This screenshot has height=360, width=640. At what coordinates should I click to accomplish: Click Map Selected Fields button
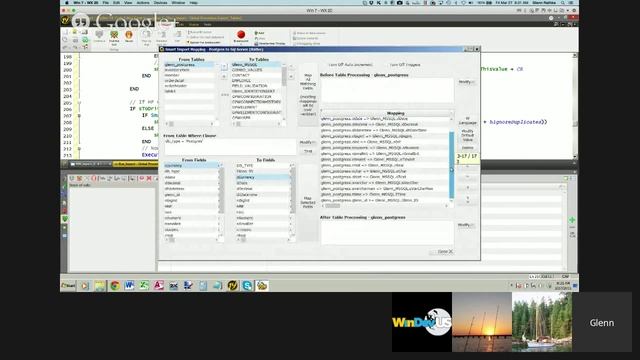[308, 202]
